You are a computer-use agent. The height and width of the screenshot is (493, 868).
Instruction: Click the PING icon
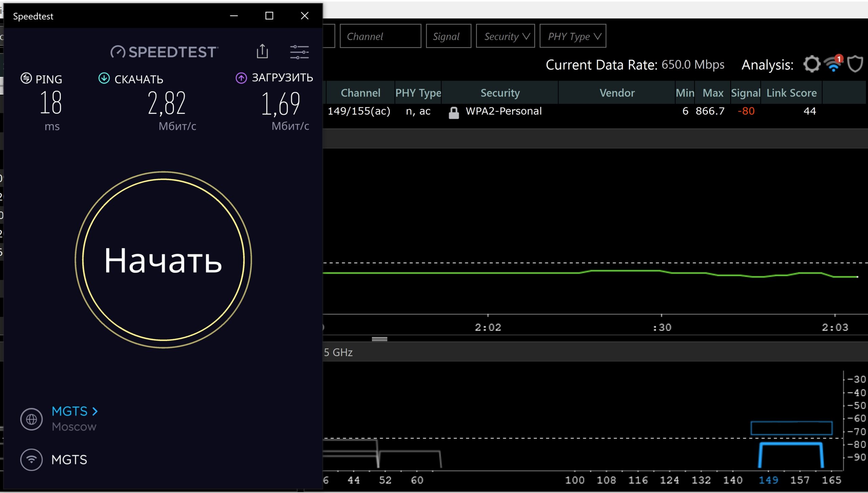(26, 78)
